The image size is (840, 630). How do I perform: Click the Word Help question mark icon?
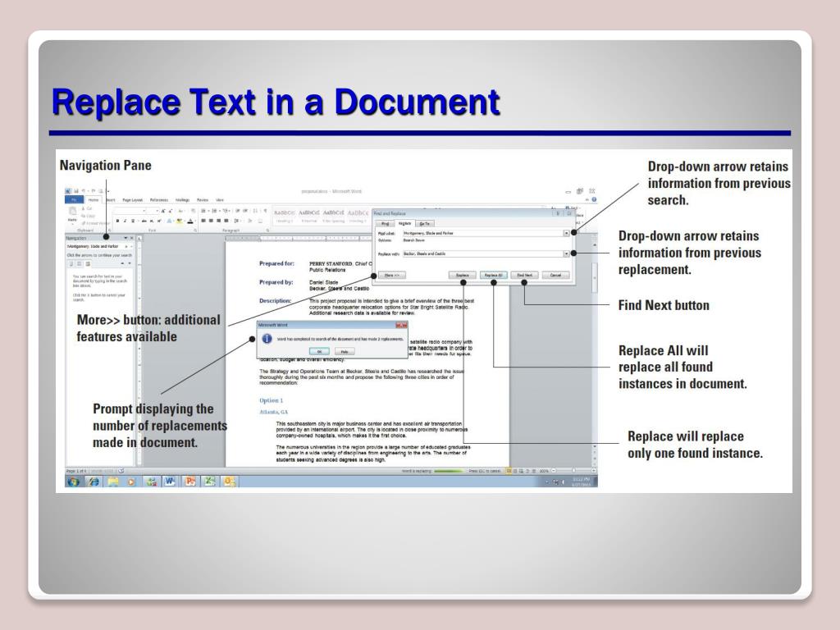point(594,199)
